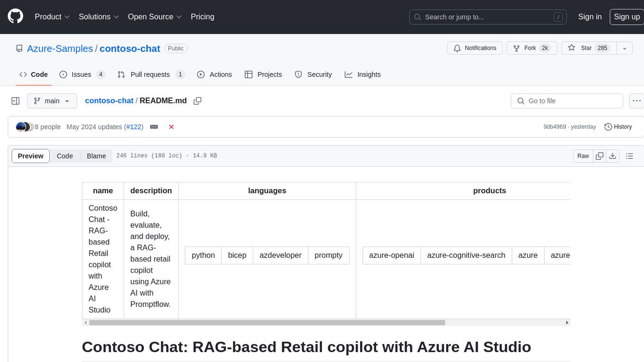Viewport: 644px width, 362px height.
Task: Click the Sign up button
Action: (x=626, y=17)
